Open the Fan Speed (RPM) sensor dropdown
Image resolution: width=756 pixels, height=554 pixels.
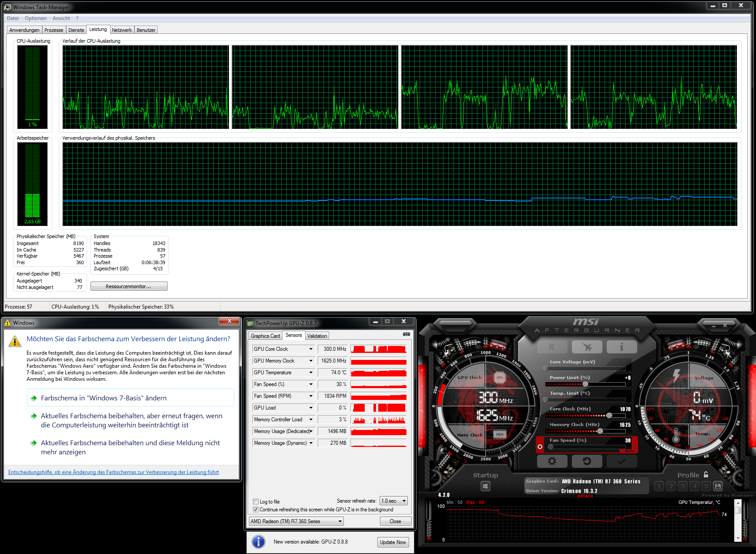[311, 396]
